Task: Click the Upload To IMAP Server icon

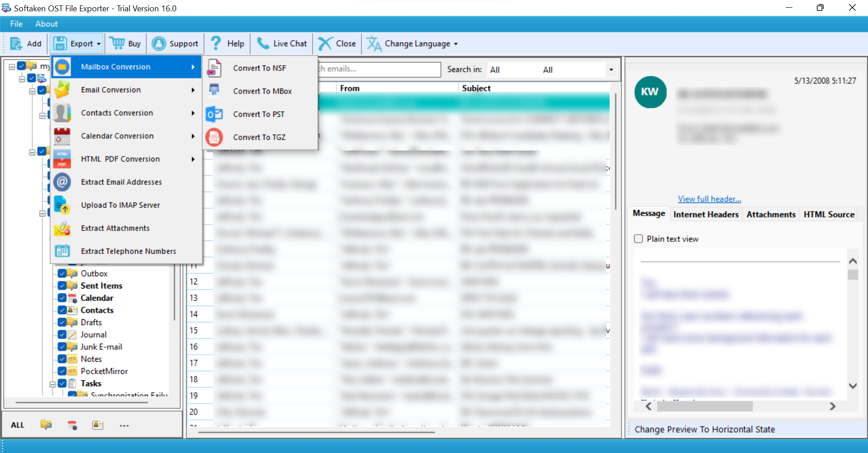Action: (62, 205)
